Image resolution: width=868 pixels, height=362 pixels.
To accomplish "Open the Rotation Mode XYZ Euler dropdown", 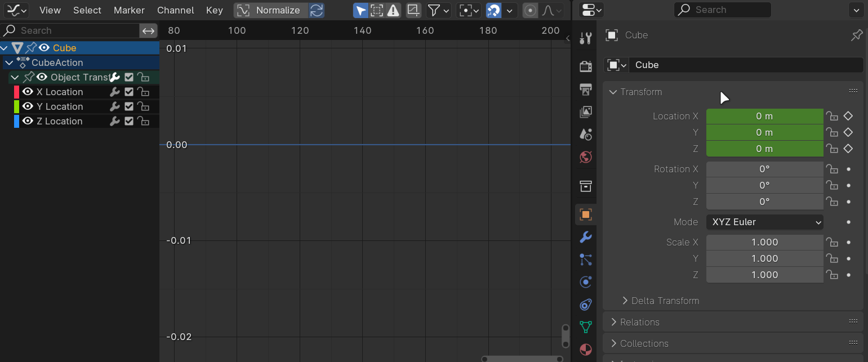I will click(x=765, y=222).
